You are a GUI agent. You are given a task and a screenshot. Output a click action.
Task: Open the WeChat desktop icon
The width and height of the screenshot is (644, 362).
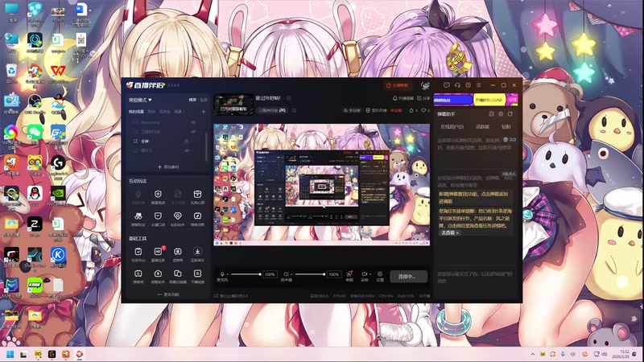[35, 134]
